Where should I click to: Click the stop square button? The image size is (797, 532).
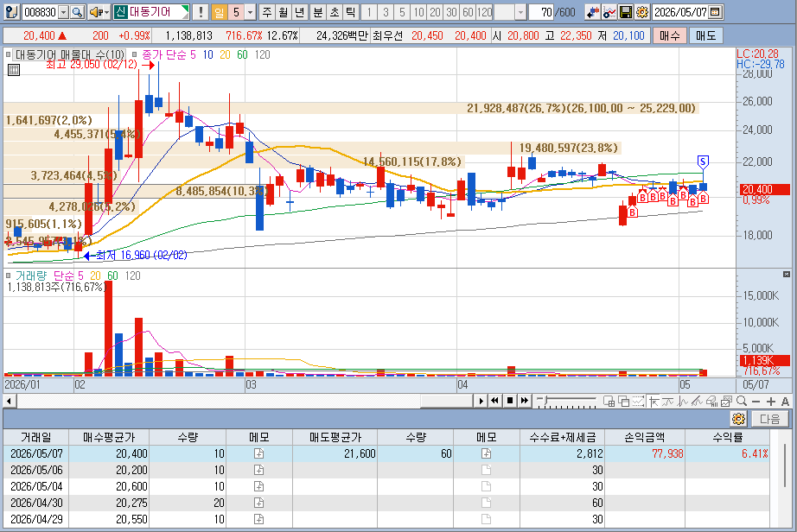tap(510, 401)
